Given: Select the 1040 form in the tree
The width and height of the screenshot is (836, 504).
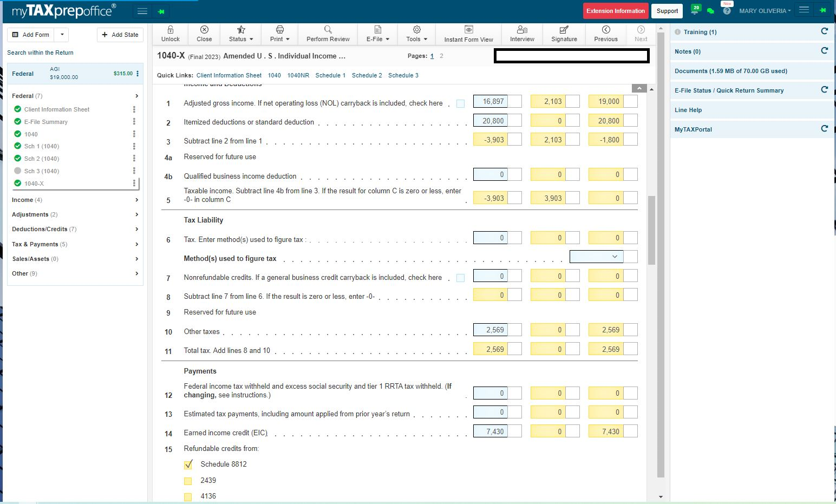Looking at the screenshot, I should pyautogui.click(x=31, y=134).
